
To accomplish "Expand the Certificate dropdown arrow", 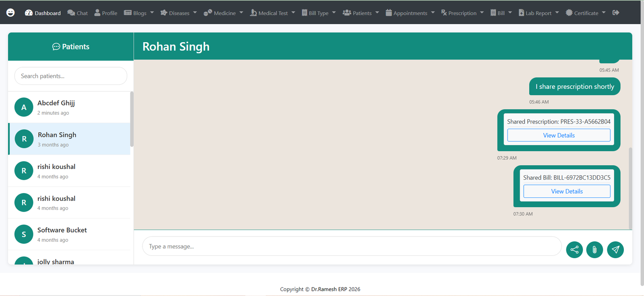I will [x=604, y=12].
